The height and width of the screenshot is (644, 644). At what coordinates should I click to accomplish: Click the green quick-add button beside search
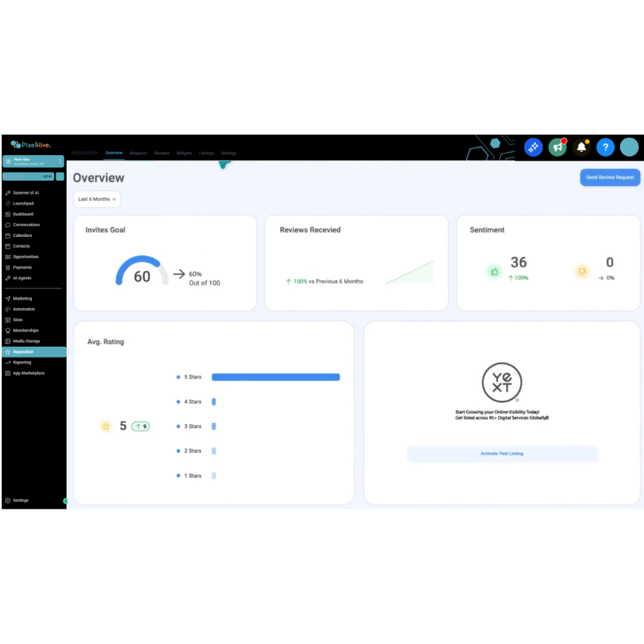click(60, 176)
